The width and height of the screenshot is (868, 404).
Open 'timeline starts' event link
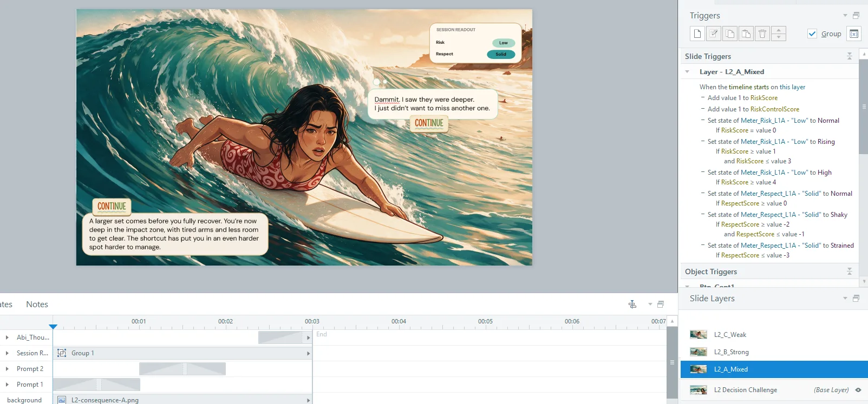tap(748, 87)
